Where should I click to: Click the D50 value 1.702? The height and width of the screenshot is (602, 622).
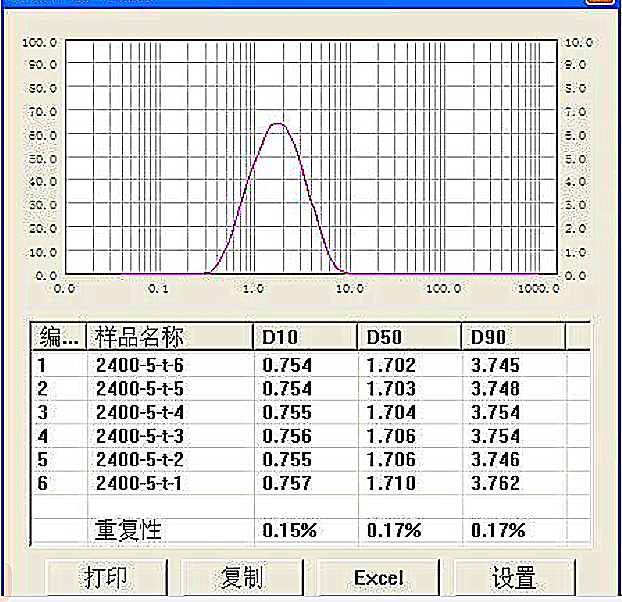[x=391, y=366]
